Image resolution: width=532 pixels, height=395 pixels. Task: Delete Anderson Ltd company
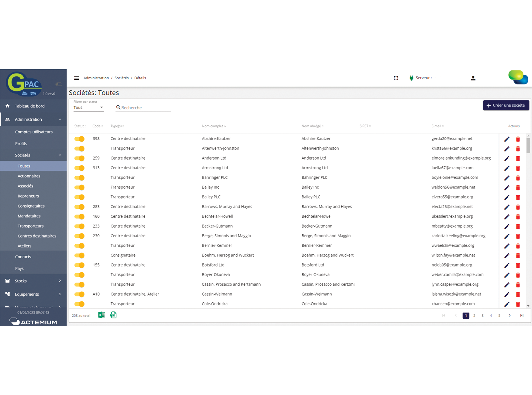[x=518, y=159]
